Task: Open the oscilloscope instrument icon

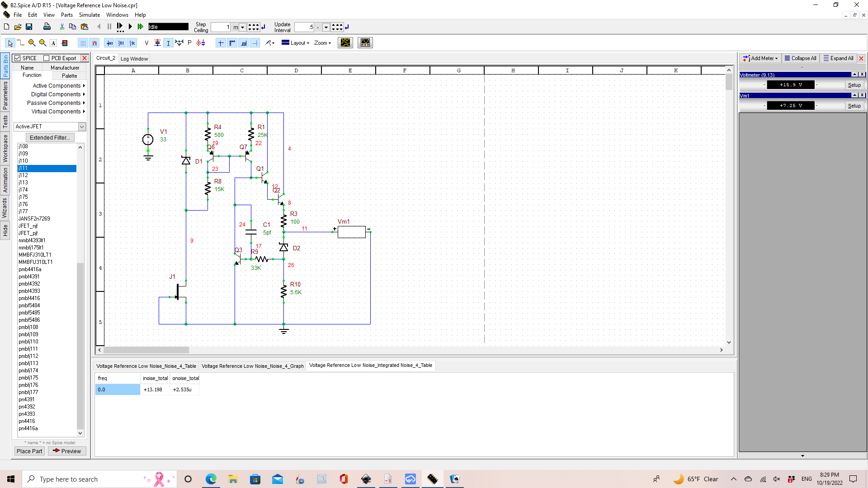Action: click(x=365, y=43)
